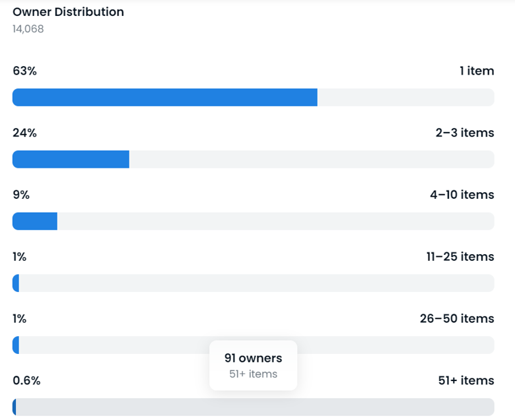The image size is (515, 420).
Task: Click the "Owner Distribution" heading
Action: click(68, 12)
